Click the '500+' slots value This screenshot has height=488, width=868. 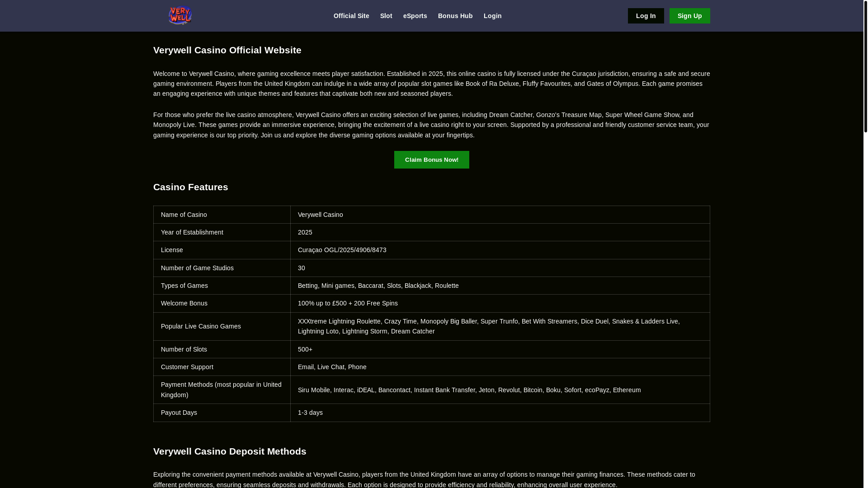[500, 349]
